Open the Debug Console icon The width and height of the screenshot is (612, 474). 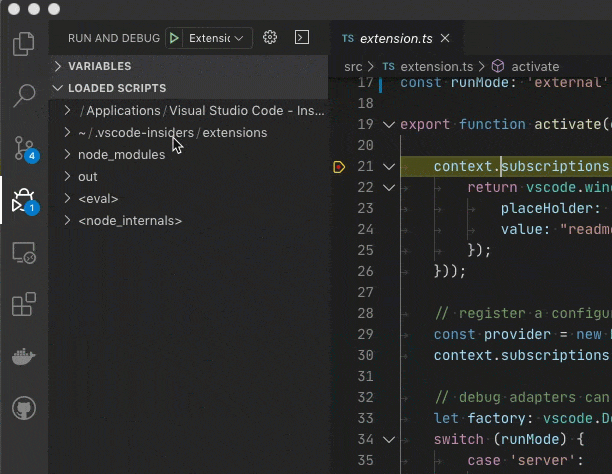coord(301,38)
